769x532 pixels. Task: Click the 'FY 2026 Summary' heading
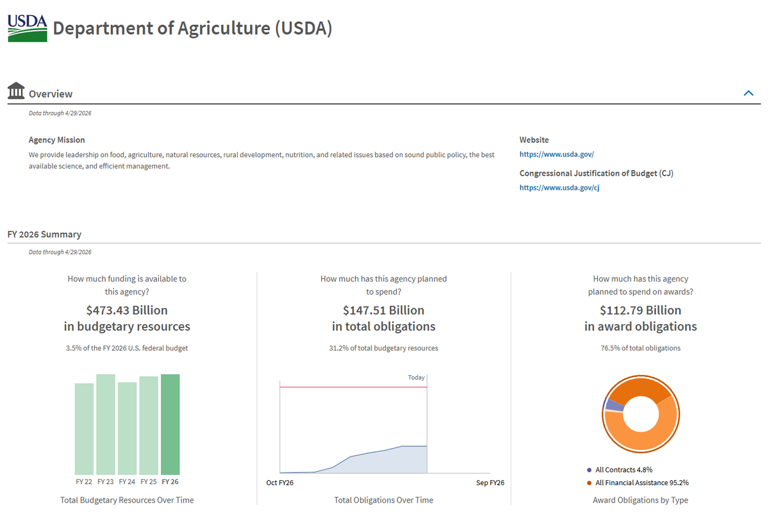click(x=44, y=235)
